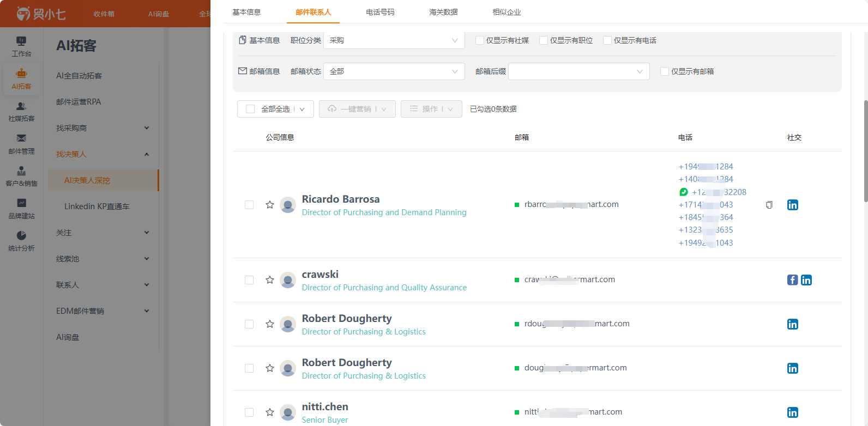
Task: Open the 全部全选 dropdown arrow
Action: [x=302, y=109]
